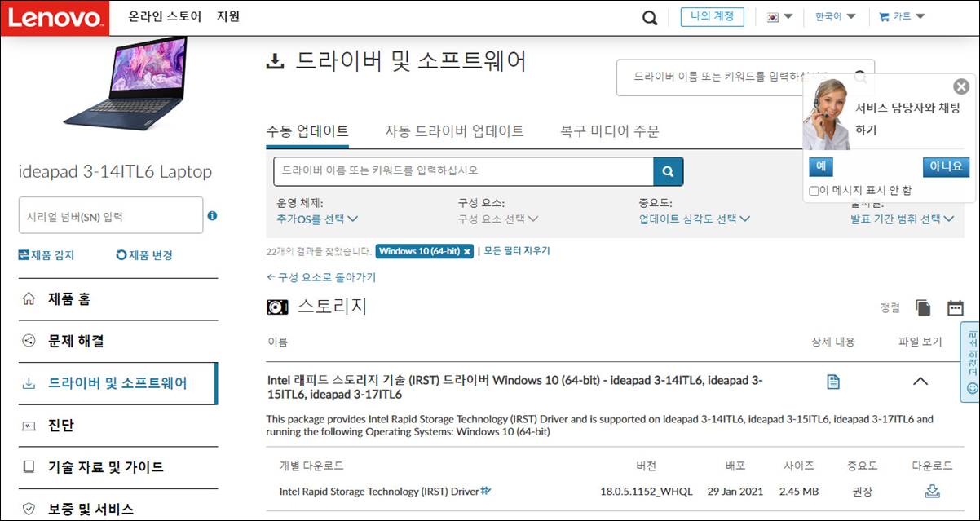Click the 제품 감지 detect product link
This screenshot has height=521, width=980.
tap(46, 255)
